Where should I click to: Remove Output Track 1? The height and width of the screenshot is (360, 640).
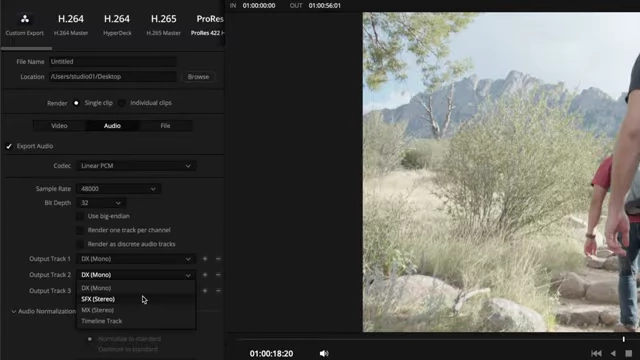[x=218, y=259]
